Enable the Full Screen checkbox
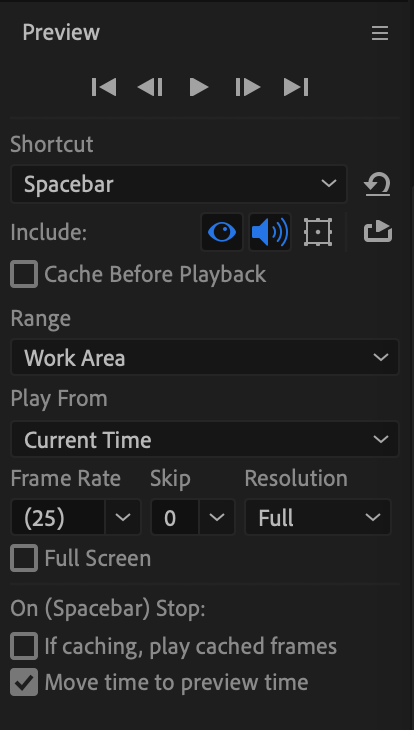 24,558
